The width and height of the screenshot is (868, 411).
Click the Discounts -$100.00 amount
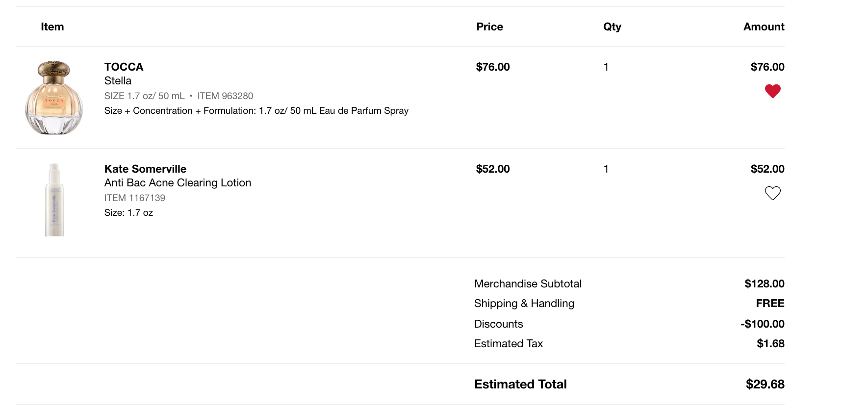pos(762,324)
